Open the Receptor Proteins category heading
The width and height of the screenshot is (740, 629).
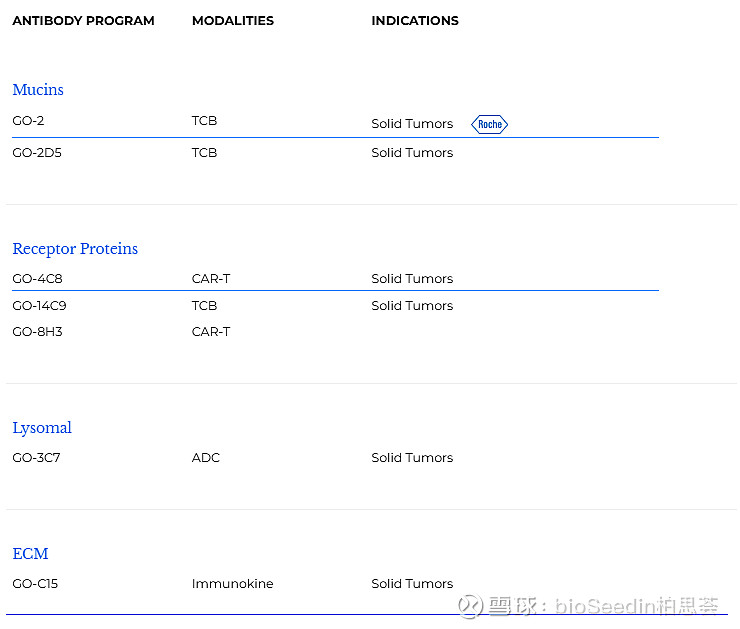pos(75,249)
